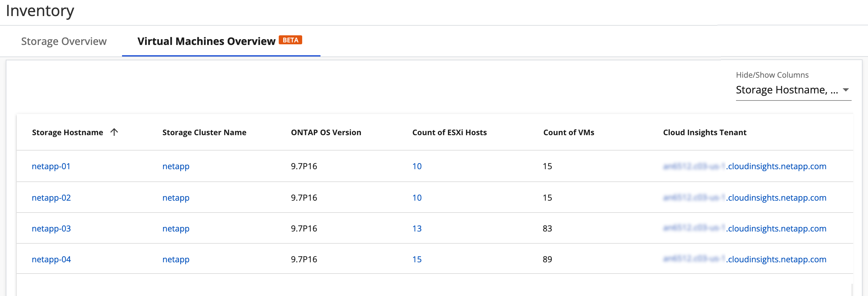Open the Hide/Show Columns dropdown
This screenshot has width=868, height=296.
pyautogui.click(x=793, y=90)
